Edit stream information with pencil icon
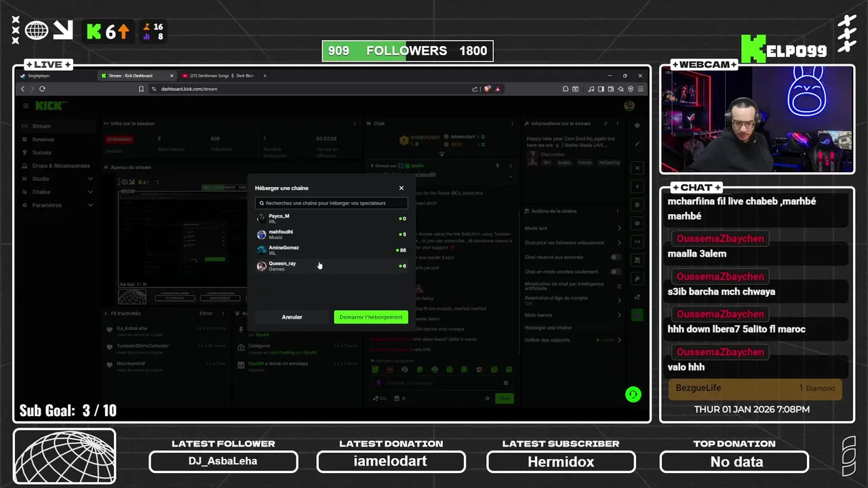This screenshot has height=488, width=868. coord(606,124)
